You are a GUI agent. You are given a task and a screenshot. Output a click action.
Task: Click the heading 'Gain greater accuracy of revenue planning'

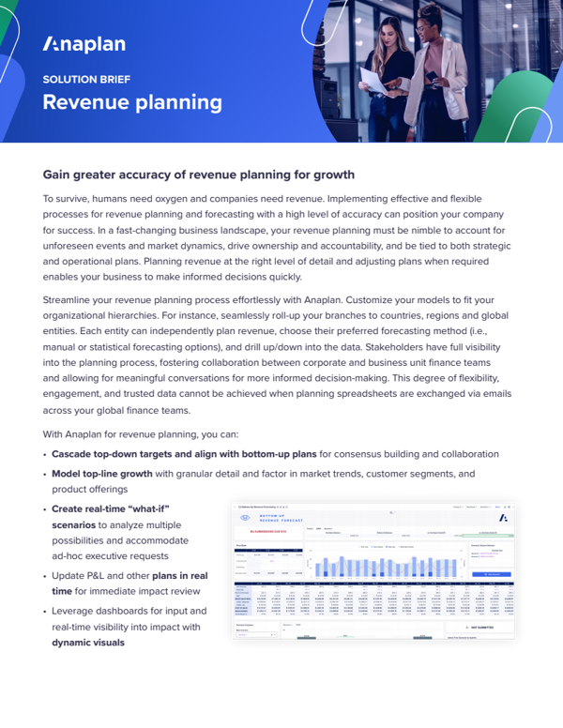(199, 174)
